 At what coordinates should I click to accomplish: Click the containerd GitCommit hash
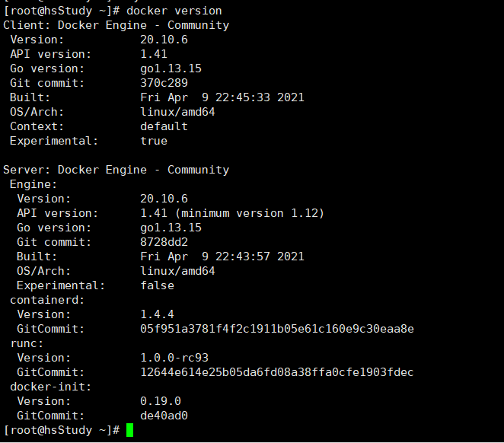276,329
